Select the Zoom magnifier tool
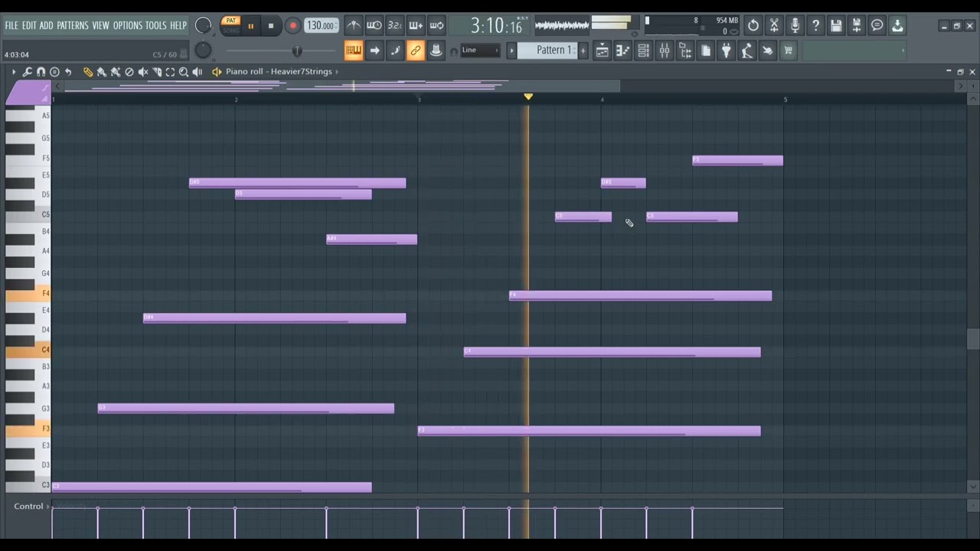Viewport: 980px width, 551px height. tap(184, 71)
